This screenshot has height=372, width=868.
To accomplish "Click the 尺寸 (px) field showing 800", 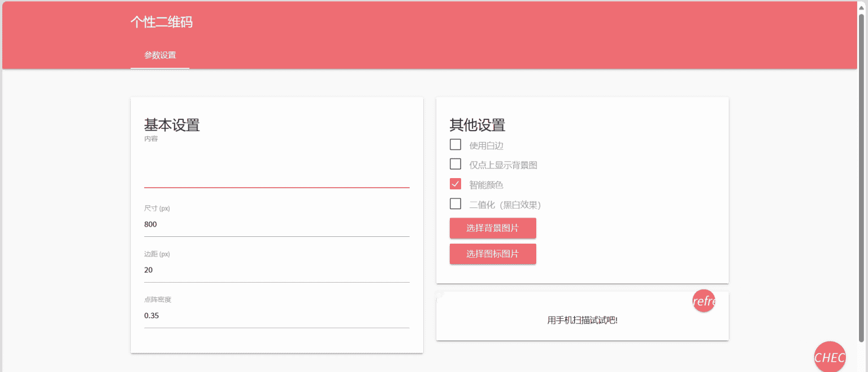I will pos(276,224).
